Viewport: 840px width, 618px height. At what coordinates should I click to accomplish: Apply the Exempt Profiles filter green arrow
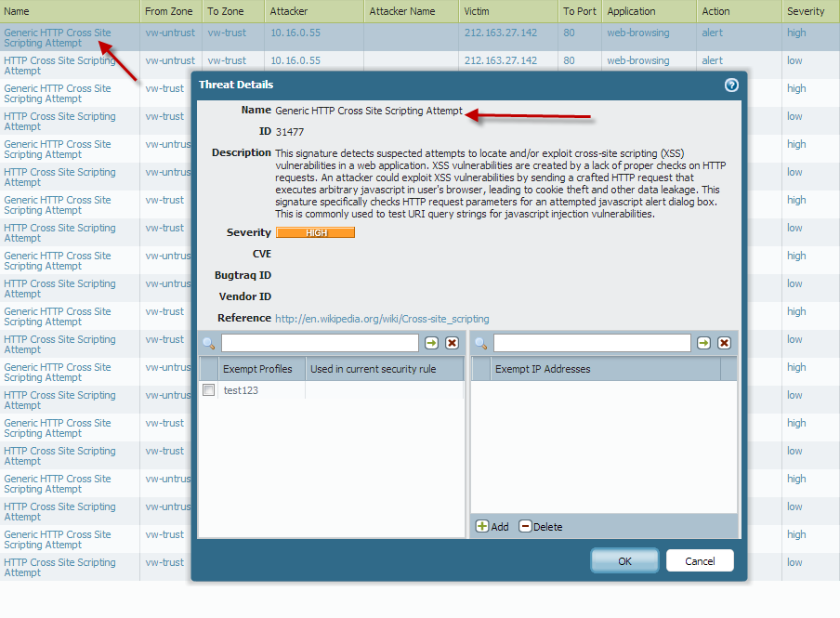(x=431, y=343)
